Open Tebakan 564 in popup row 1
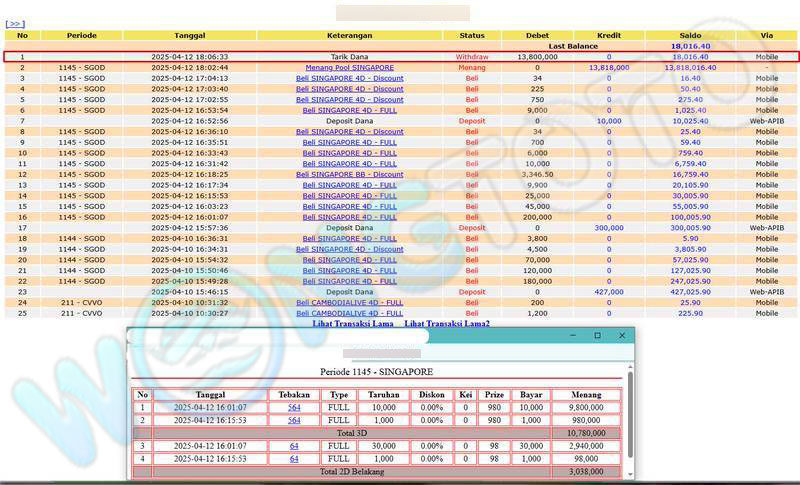Image resolution: width=800 pixels, height=485 pixels. click(294, 408)
